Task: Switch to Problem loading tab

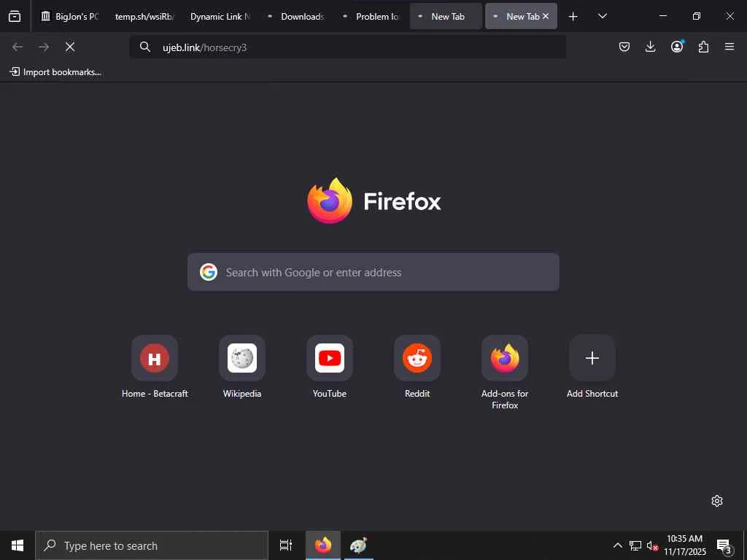Action: point(370,16)
